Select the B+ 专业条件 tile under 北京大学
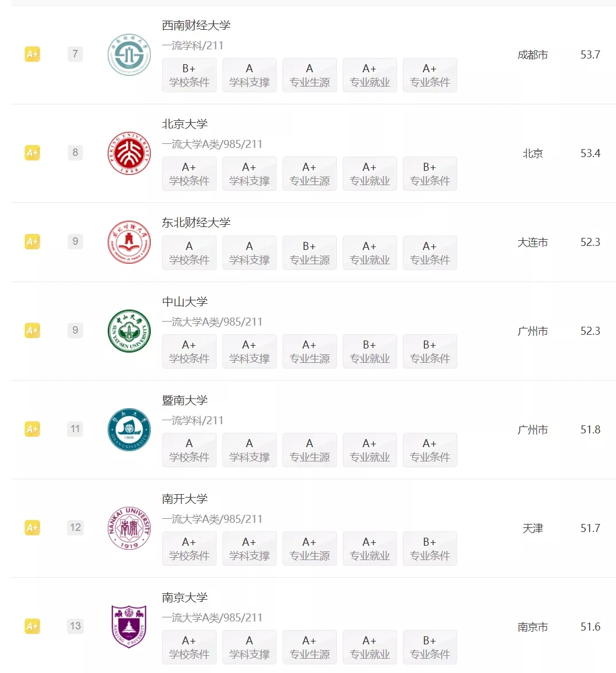Viewport: 616px width, 673px height. point(430,174)
